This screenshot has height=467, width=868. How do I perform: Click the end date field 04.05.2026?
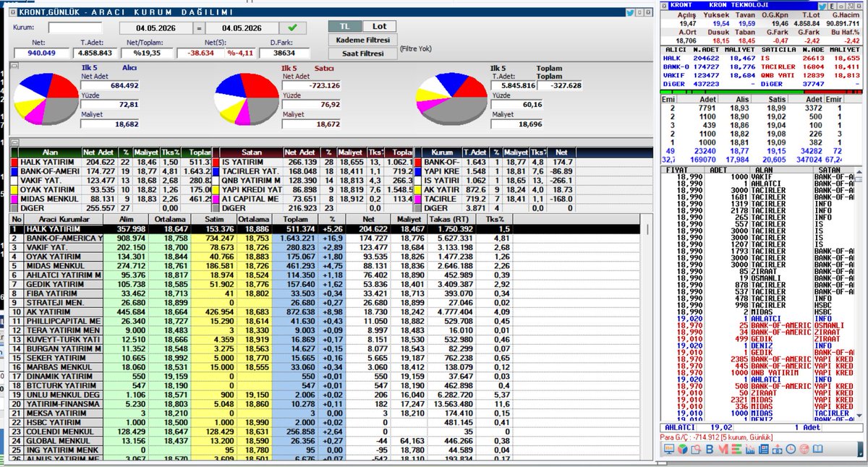click(x=244, y=28)
